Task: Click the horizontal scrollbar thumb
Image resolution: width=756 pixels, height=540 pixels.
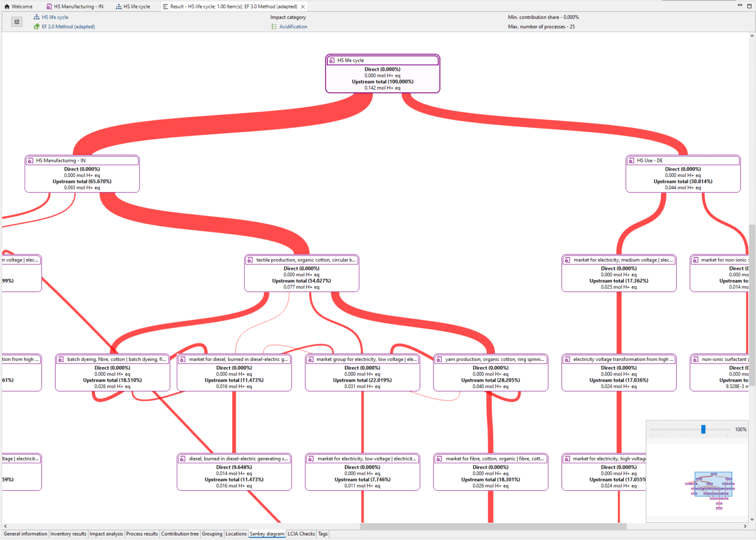Action: click(493, 526)
